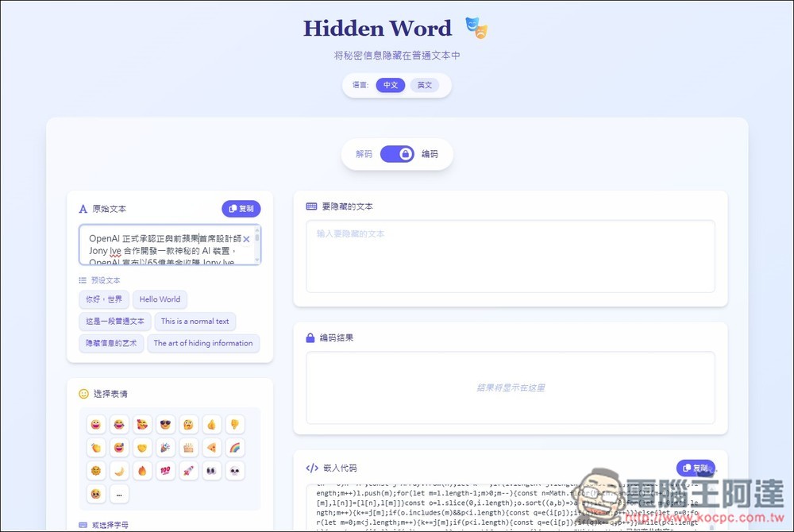
Task: Select the "This is a normal text" preset
Action: 195,322
